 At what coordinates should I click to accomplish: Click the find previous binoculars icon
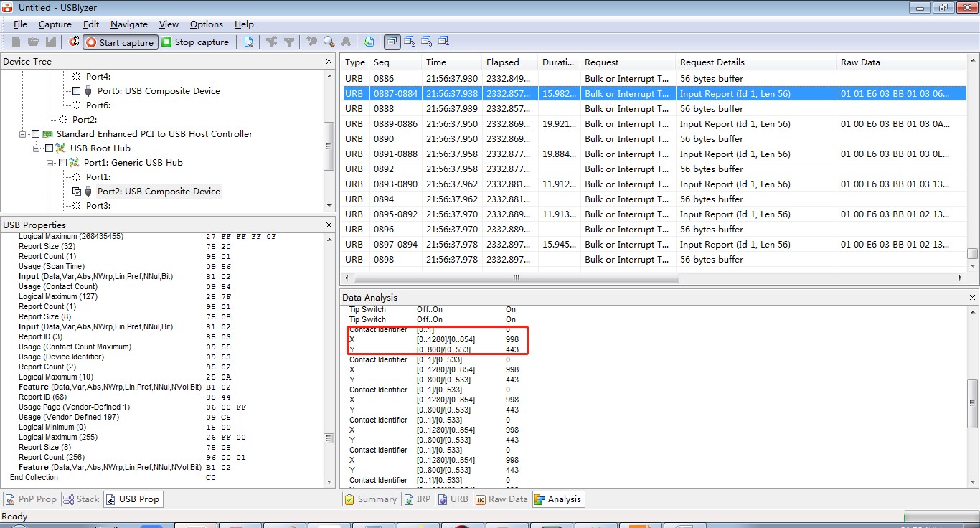click(311, 42)
